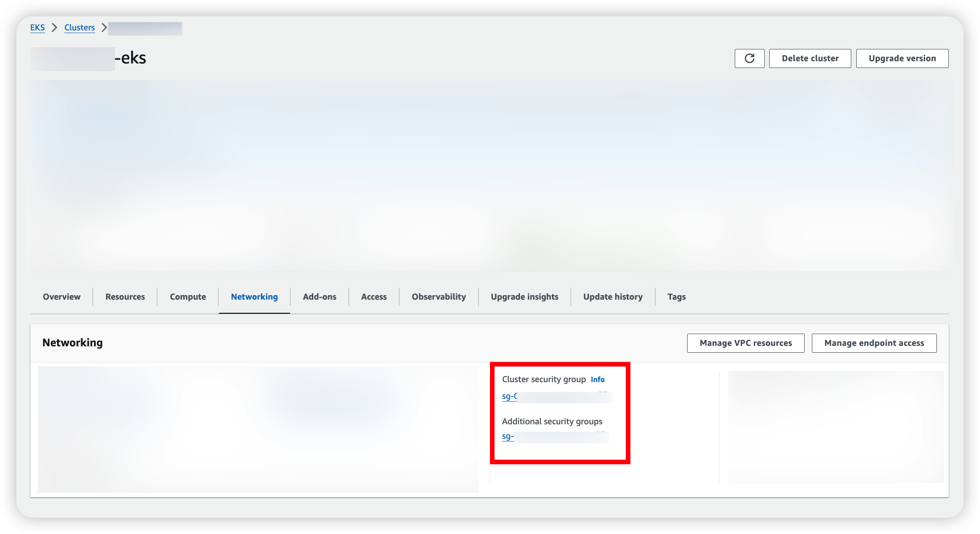Open the Resources tab
The height and width of the screenshot is (534, 980).
tap(125, 297)
